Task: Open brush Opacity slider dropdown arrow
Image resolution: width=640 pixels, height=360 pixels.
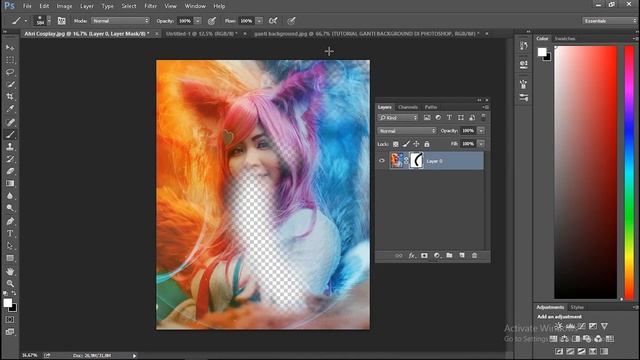Action: 198,21
